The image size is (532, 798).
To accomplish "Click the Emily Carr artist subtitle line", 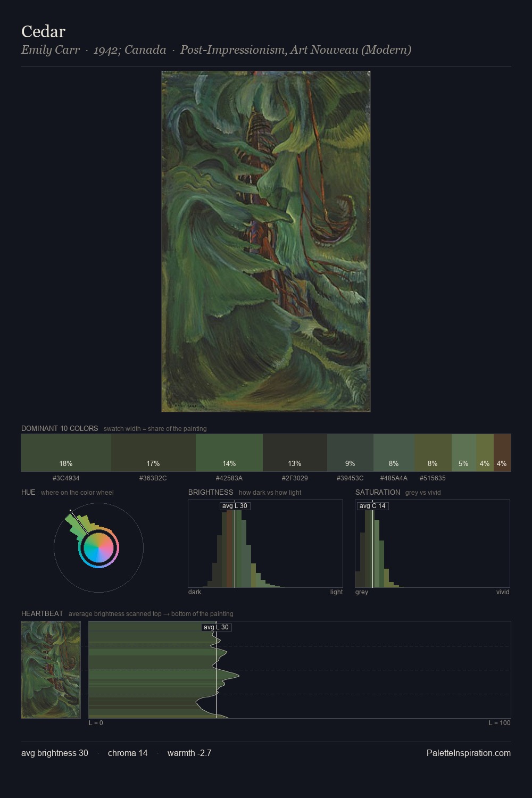I will [x=216, y=50].
